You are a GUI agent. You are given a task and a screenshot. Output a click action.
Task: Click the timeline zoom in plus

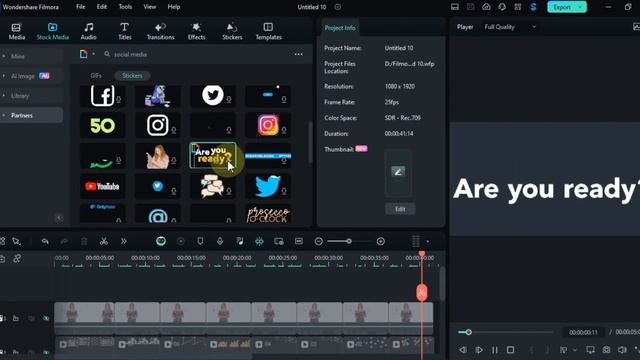(x=380, y=242)
